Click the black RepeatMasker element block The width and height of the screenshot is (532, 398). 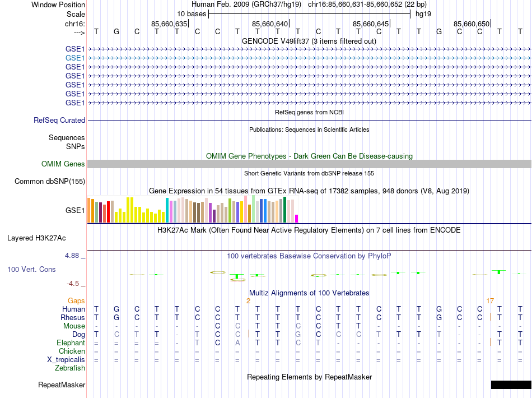pyautogui.click(x=511, y=385)
